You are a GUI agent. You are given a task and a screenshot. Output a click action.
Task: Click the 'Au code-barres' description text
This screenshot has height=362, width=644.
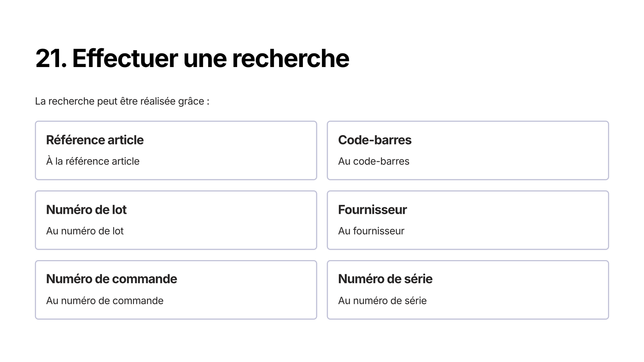(374, 161)
